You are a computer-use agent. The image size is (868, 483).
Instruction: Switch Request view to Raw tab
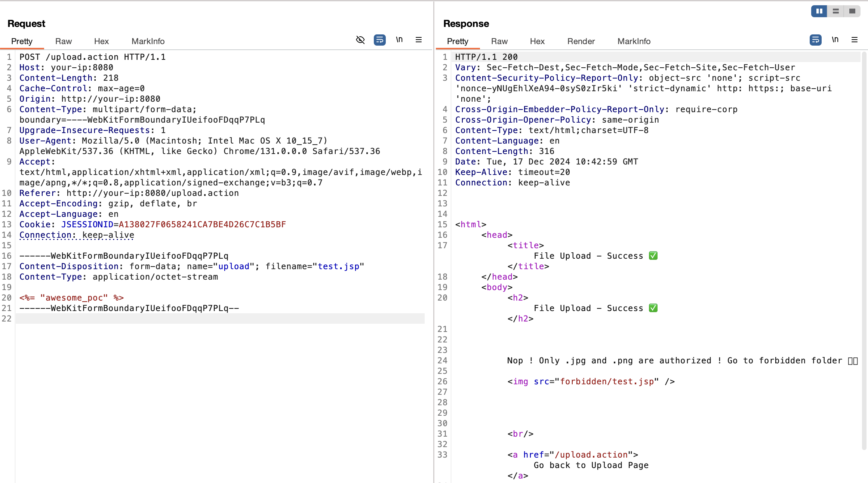[63, 41]
